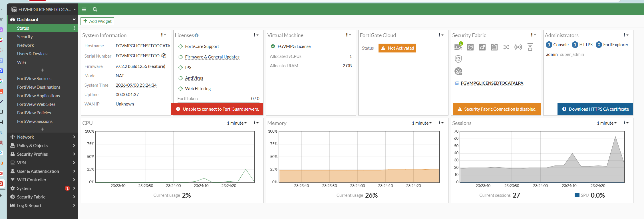
Task: Change the Memory chart 1 minute interval
Action: click(422, 123)
